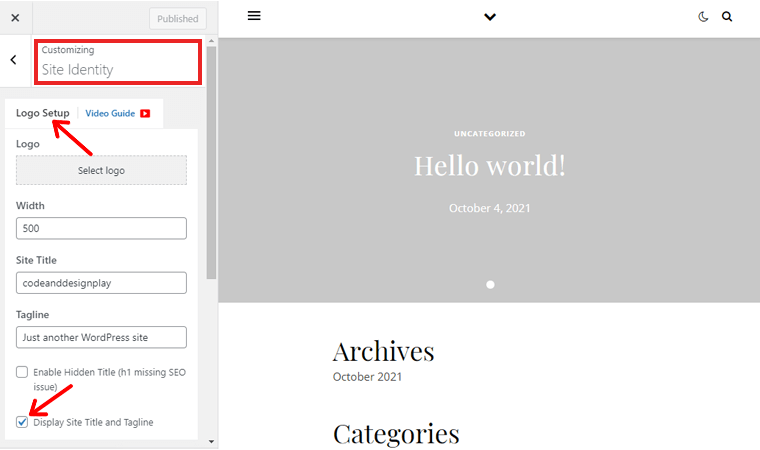
Task: Close the Customizer with the X icon
Action: point(15,18)
